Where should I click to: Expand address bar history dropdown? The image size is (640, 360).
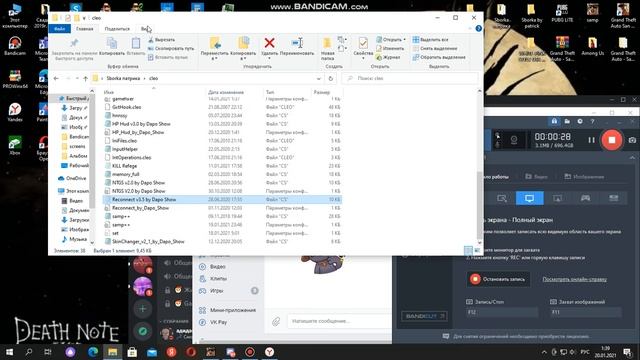coord(319,78)
